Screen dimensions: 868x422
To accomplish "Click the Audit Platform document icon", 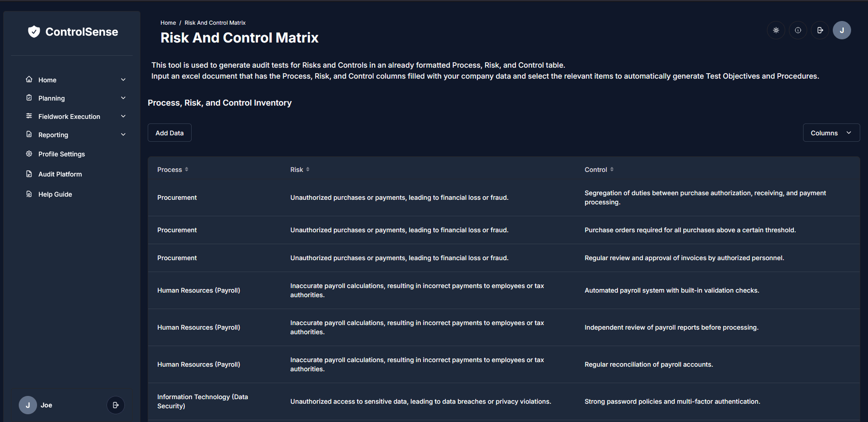I will 29,174.
